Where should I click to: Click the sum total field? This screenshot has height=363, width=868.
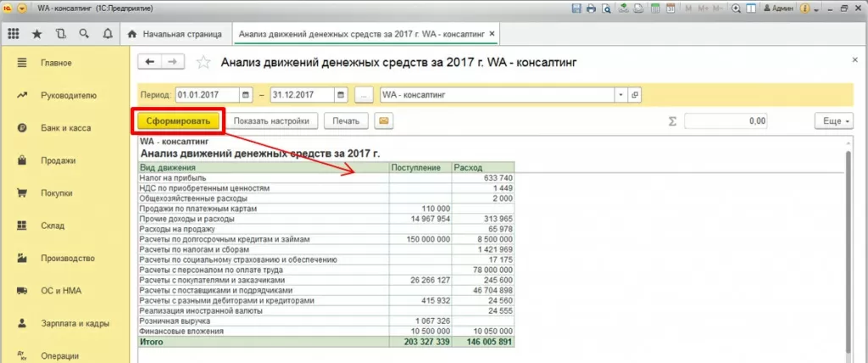(x=726, y=120)
